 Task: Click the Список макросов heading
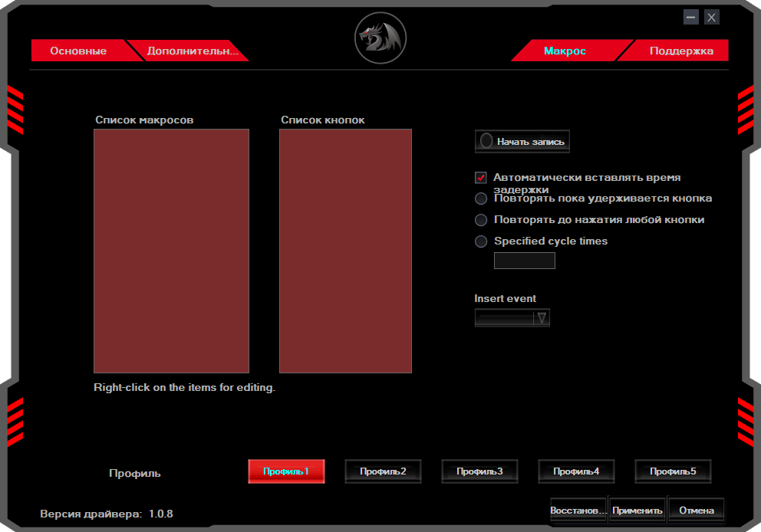144,120
